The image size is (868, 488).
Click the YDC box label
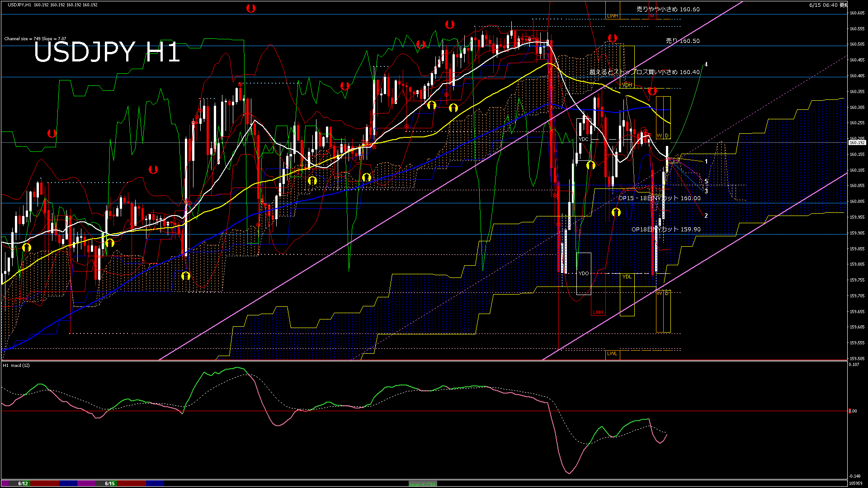pos(584,139)
